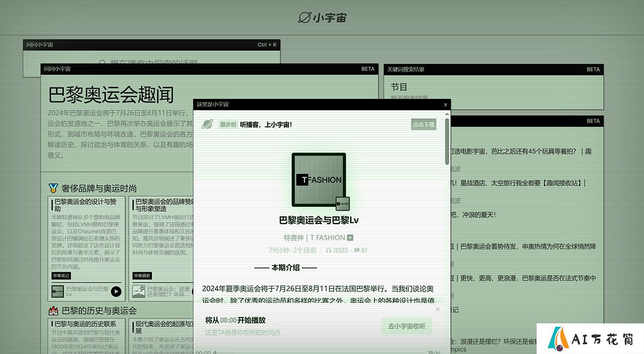Click the landscape thumbnail in the 浪漫还是摆烂 card

tap(139, 292)
